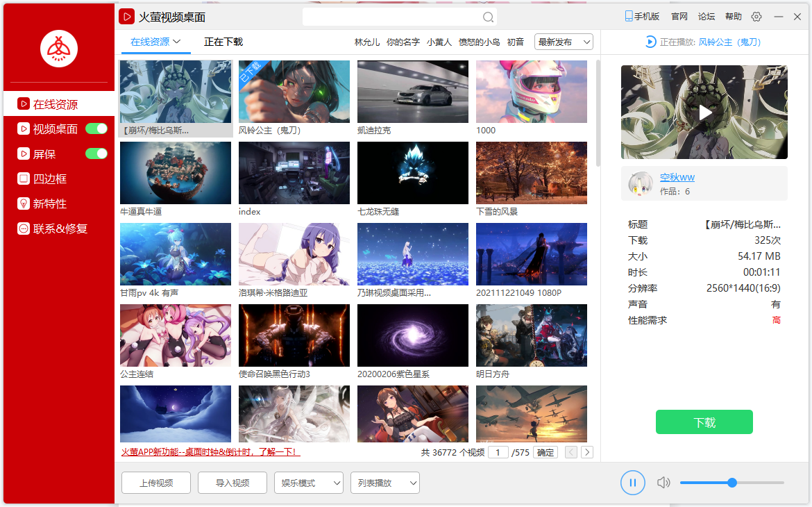Click the red app icon beside 火萤视频桌面

126,17
